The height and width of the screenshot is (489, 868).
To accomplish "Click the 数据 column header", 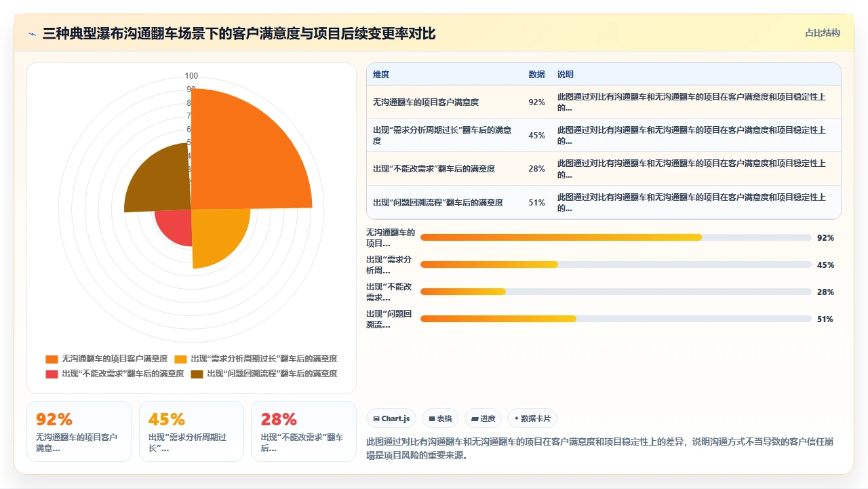I will [x=536, y=75].
